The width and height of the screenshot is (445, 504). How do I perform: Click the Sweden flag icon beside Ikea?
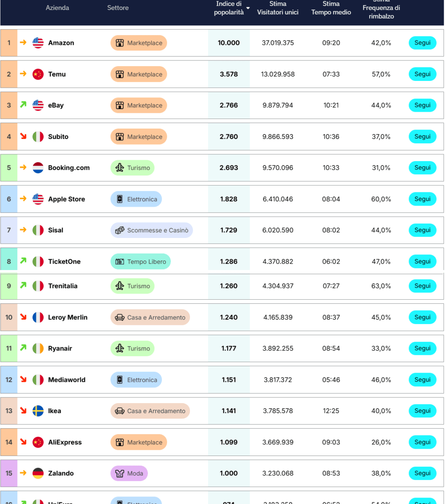click(38, 411)
